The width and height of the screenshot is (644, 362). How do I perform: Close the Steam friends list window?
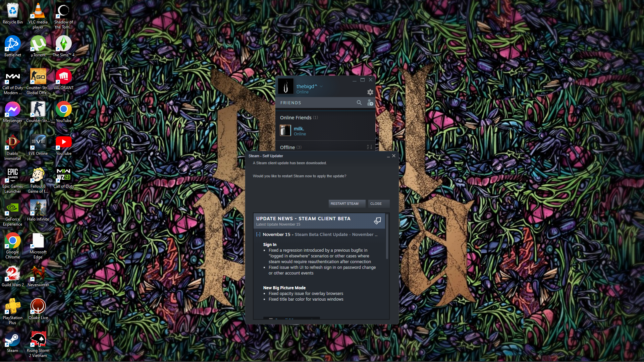point(371,80)
